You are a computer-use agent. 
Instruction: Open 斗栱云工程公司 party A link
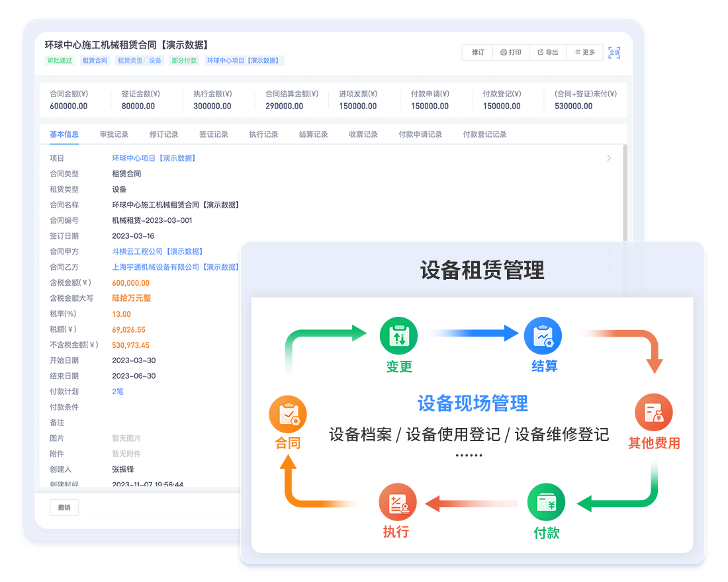(x=157, y=251)
